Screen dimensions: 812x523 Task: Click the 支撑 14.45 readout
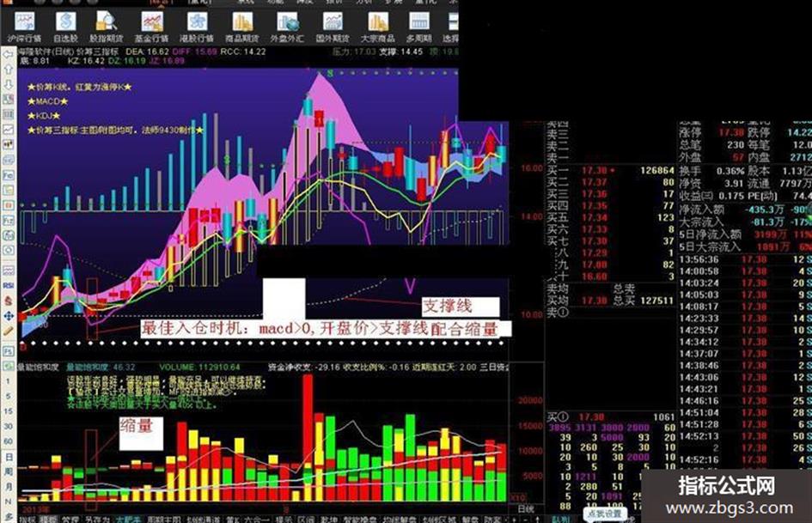pos(400,52)
